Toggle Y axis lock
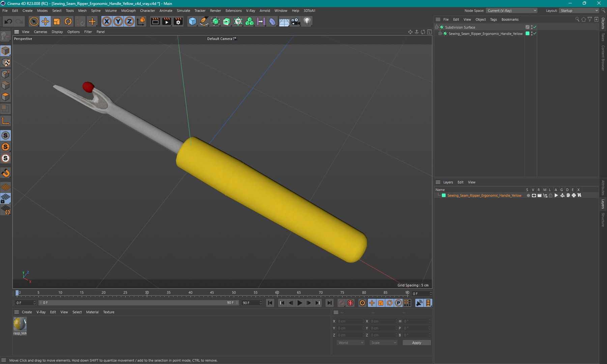607x364 pixels. tap(118, 22)
